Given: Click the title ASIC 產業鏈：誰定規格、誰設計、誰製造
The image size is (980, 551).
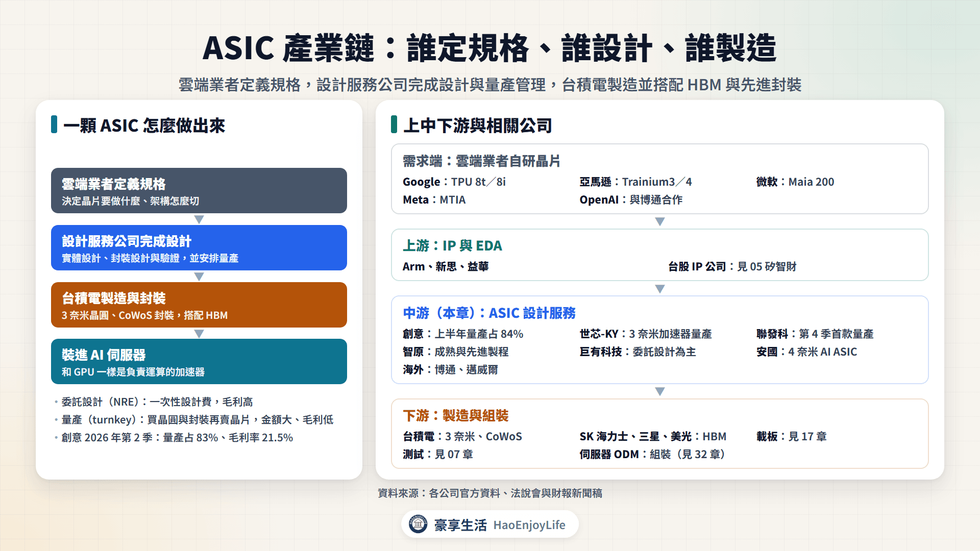Looking at the screenshot, I should tap(489, 48).
